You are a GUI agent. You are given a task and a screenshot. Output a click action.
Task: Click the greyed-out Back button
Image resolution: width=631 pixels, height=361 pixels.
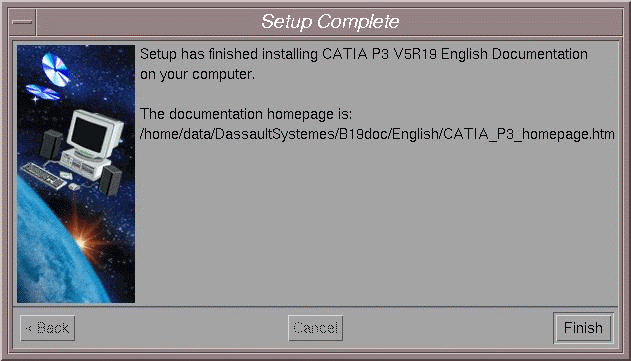tap(47, 328)
